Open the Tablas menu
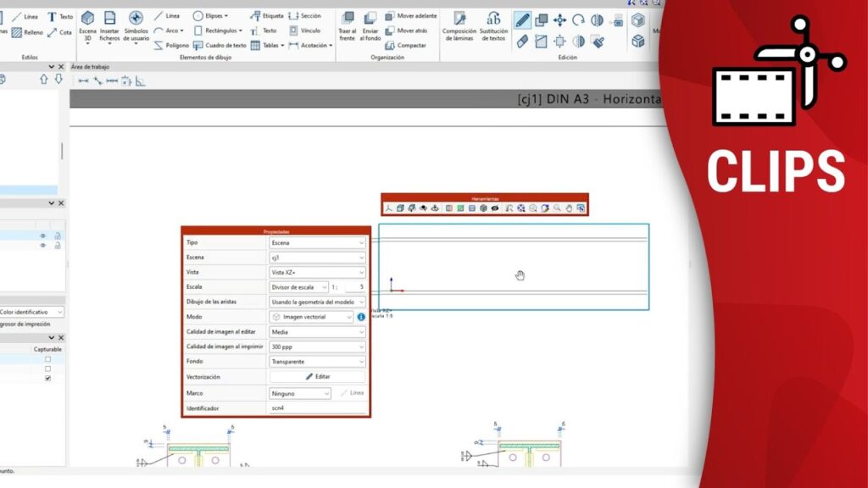 click(273, 45)
